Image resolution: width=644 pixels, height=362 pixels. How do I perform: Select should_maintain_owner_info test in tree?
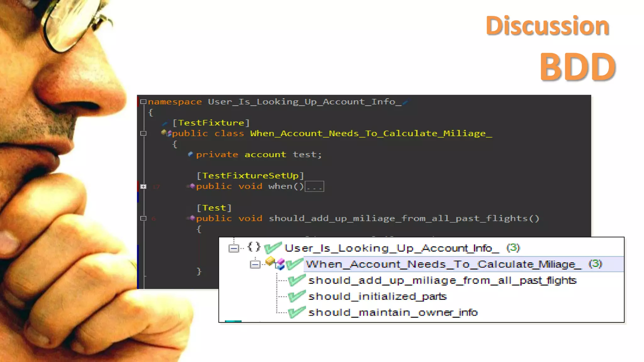393,312
